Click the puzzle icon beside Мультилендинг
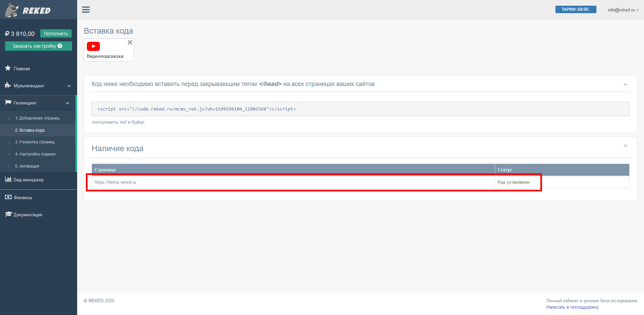The image size is (644, 315). tap(8, 85)
